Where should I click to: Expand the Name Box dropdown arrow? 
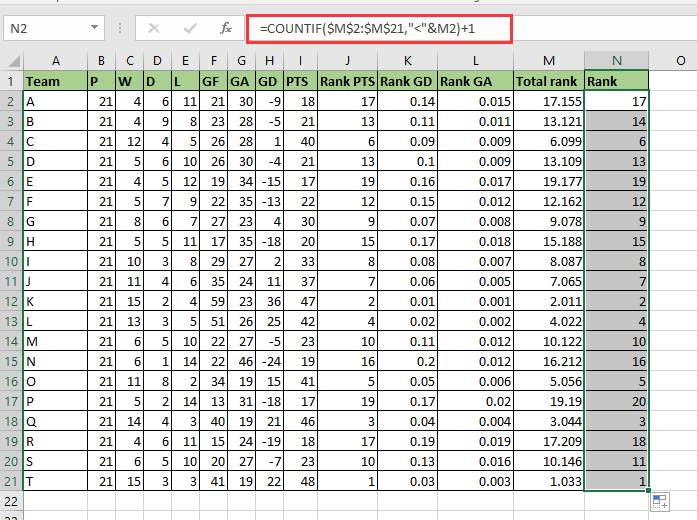click(94, 29)
